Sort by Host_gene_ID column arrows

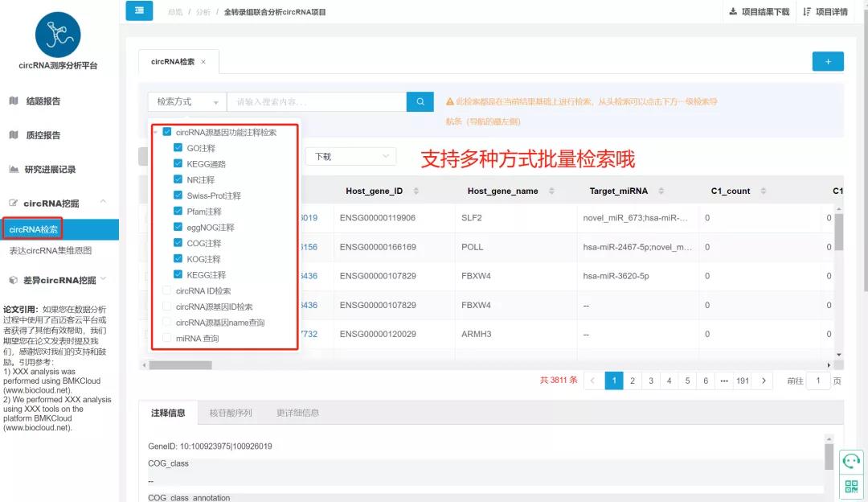(x=415, y=191)
